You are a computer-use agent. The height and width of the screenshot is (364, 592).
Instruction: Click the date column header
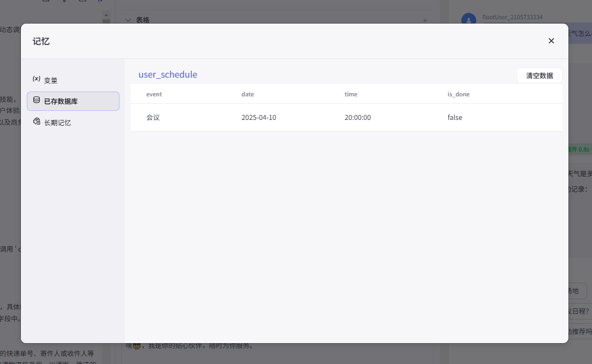pos(248,94)
